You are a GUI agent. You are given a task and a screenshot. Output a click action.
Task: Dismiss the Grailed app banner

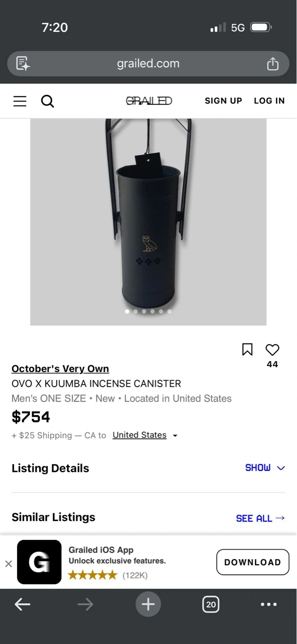pos(8,563)
